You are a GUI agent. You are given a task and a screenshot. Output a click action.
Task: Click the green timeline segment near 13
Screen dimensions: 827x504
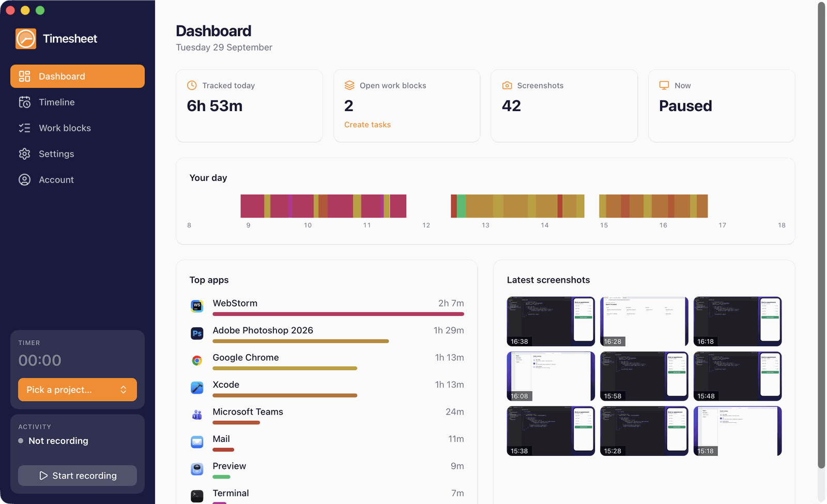(x=461, y=206)
